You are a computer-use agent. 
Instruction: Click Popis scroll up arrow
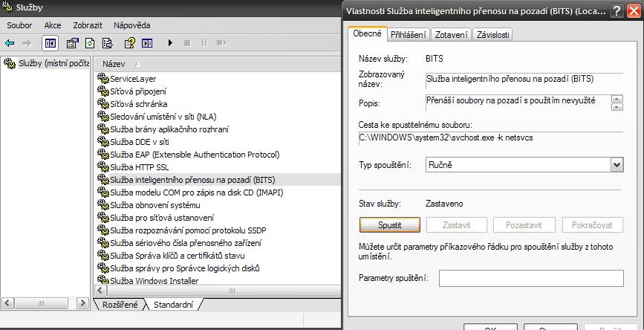point(617,99)
